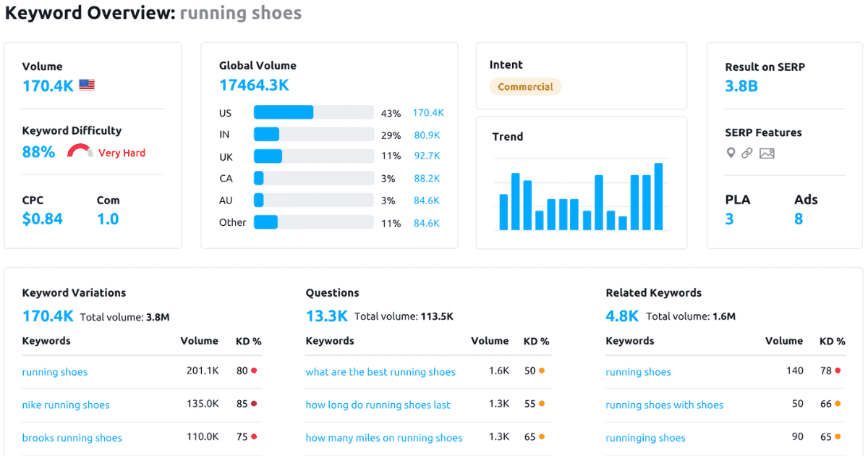Open 'how long do running shoes last' question
The width and height of the screenshot is (868, 456).
[x=378, y=405]
